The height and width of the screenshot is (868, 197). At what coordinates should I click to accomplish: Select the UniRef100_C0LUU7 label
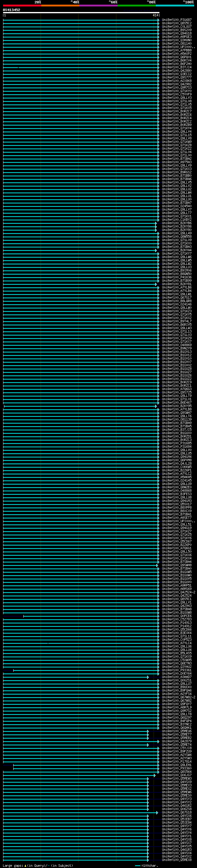(176, 26)
